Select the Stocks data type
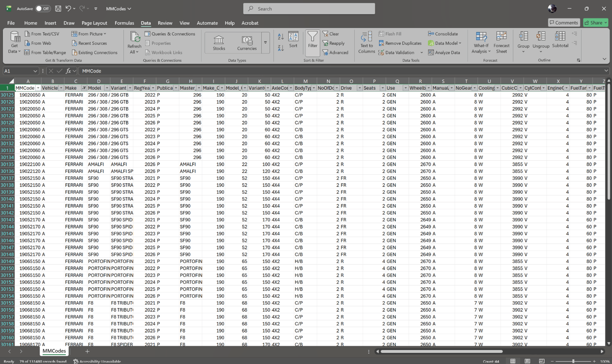The height and width of the screenshot is (364, 612). pos(219,43)
